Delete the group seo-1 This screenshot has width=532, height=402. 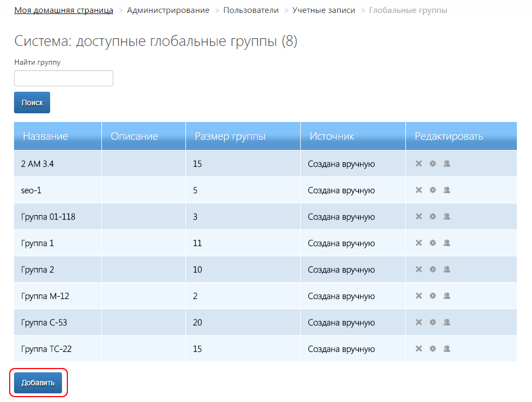(419, 190)
